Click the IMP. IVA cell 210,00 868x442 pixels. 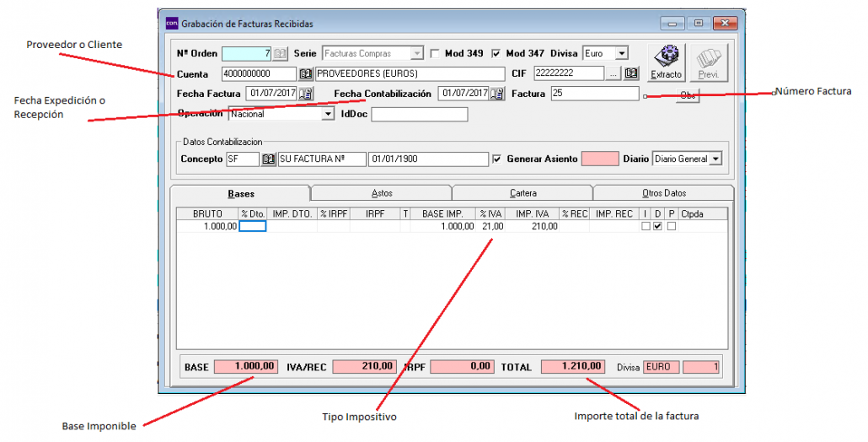point(532,226)
